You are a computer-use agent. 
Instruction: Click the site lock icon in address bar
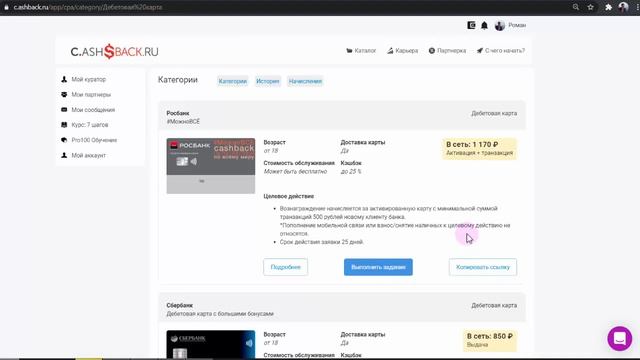6,7
